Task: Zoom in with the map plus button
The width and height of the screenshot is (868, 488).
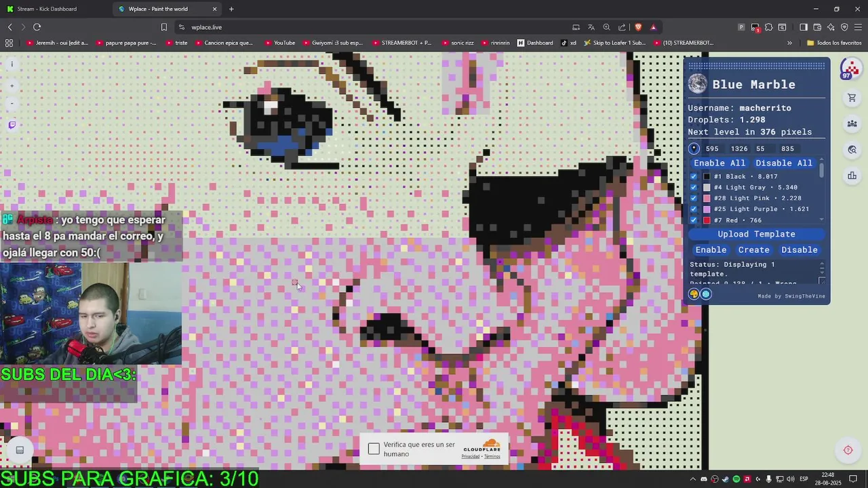Action: (x=12, y=86)
